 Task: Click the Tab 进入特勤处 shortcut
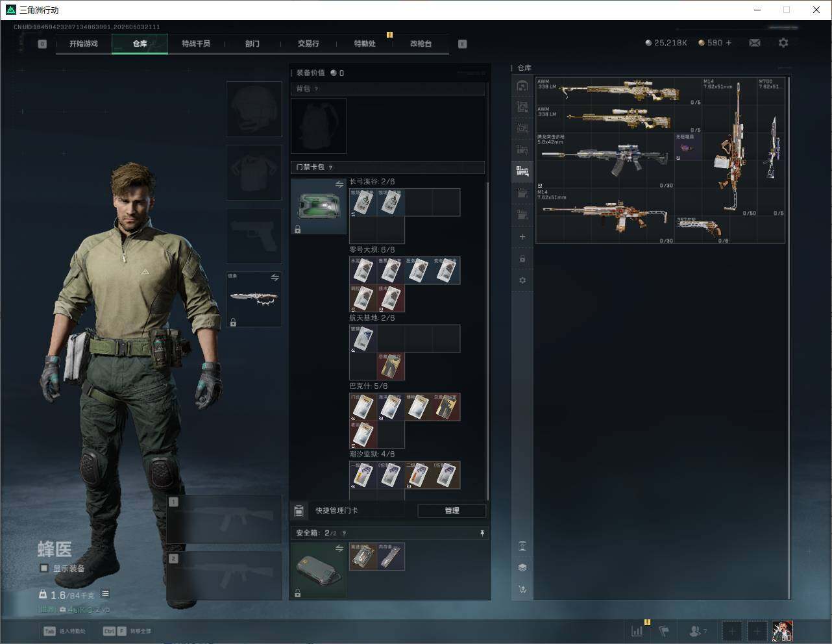click(x=64, y=631)
